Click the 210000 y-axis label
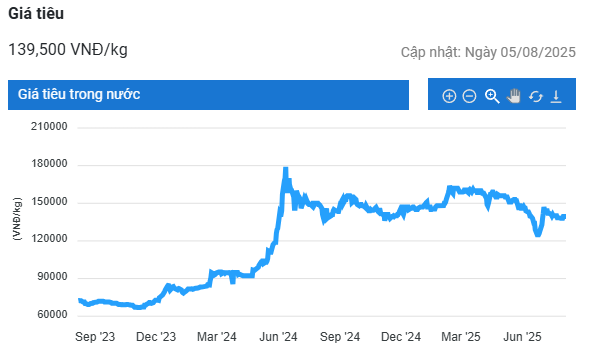The width and height of the screenshot is (589, 362). coord(49,127)
